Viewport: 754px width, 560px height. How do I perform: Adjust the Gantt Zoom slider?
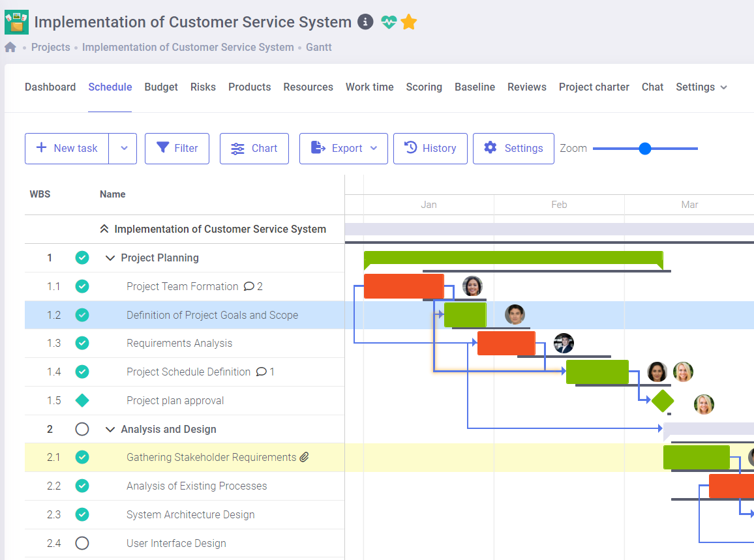click(645, 148)
